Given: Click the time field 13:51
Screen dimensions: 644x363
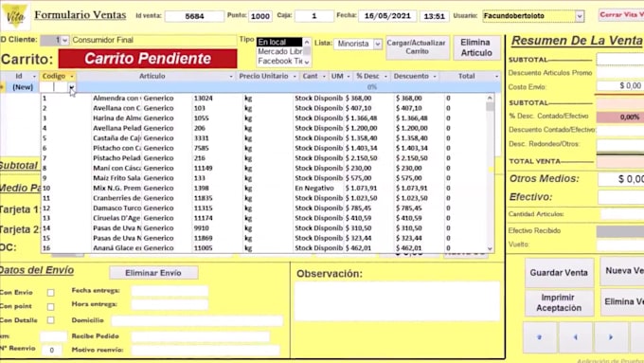Looking at the screenshot, I should click(x=435, y=16).
